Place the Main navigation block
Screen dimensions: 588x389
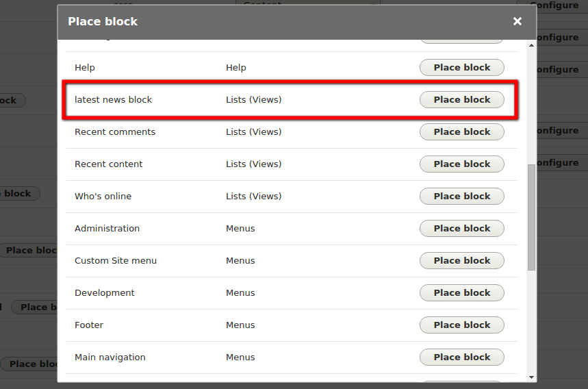point(461,357)
